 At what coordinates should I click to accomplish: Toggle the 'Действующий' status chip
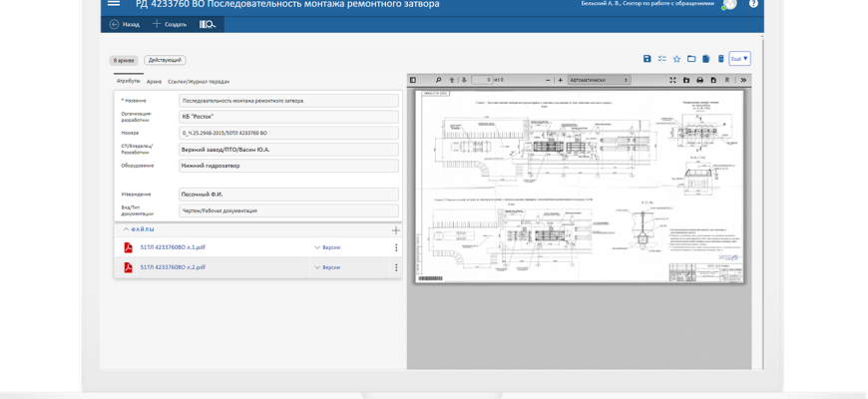164,60
